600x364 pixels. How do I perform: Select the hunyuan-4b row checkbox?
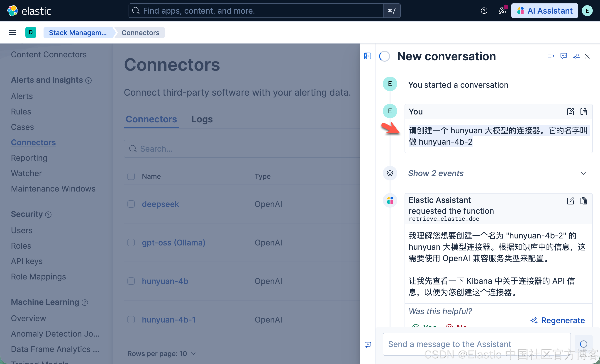[x=131, y=281]
